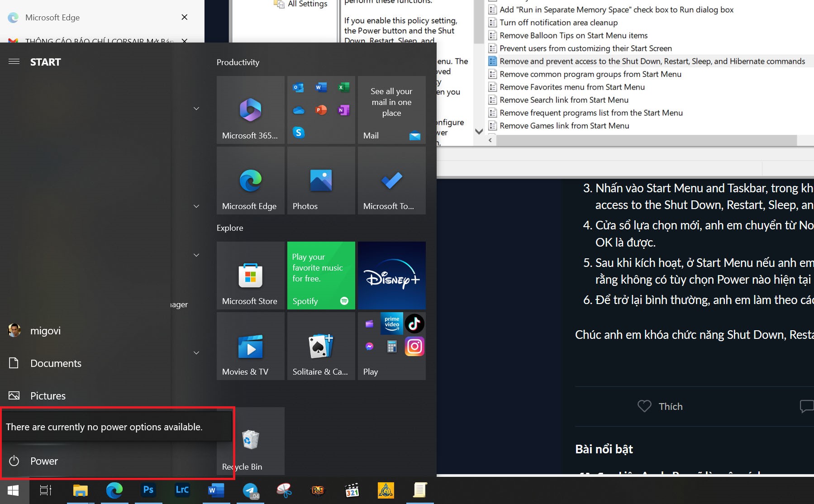Select Remove Balloon Tips on Start Menu items
Screen dimensions: 814x504
573,35
